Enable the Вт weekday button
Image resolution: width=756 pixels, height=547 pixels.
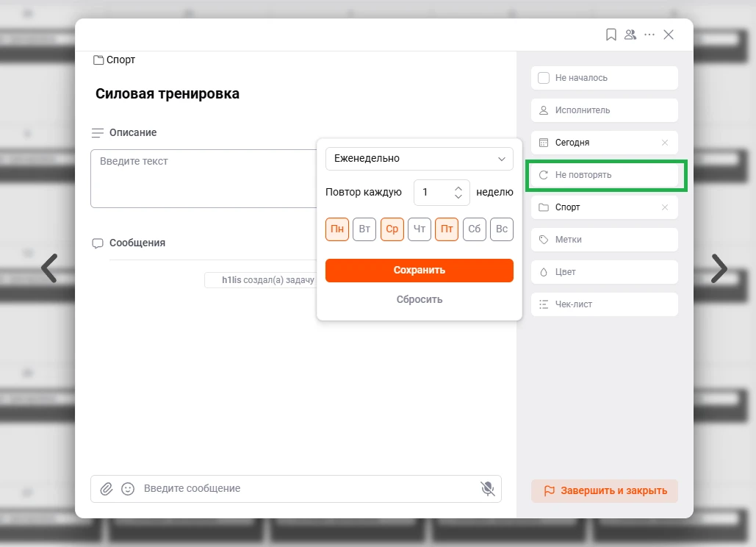364,229
